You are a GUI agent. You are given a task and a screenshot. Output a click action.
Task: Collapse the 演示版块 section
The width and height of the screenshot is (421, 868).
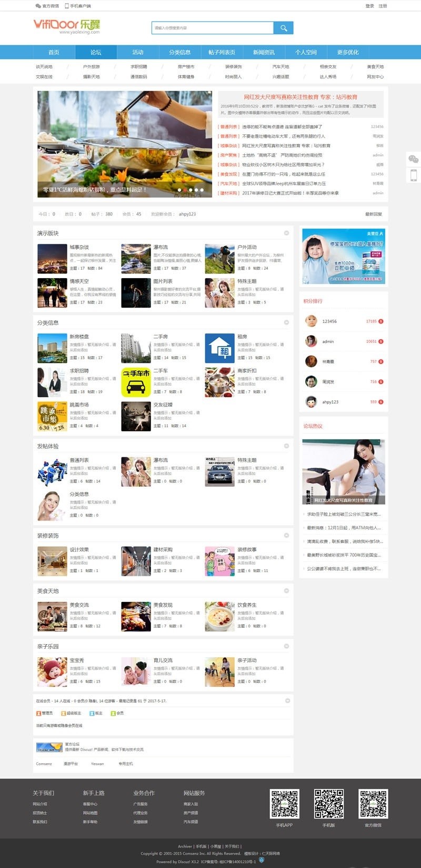[286, 233]
